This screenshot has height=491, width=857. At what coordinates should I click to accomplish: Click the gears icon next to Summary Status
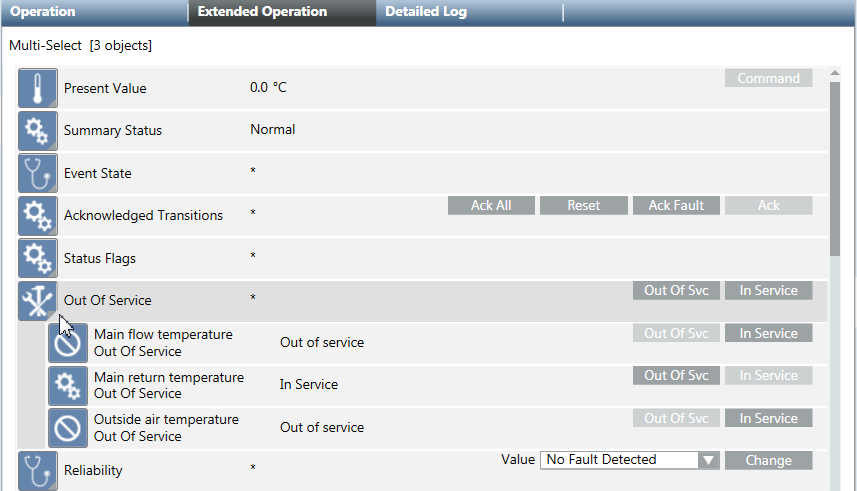(37, 131)
